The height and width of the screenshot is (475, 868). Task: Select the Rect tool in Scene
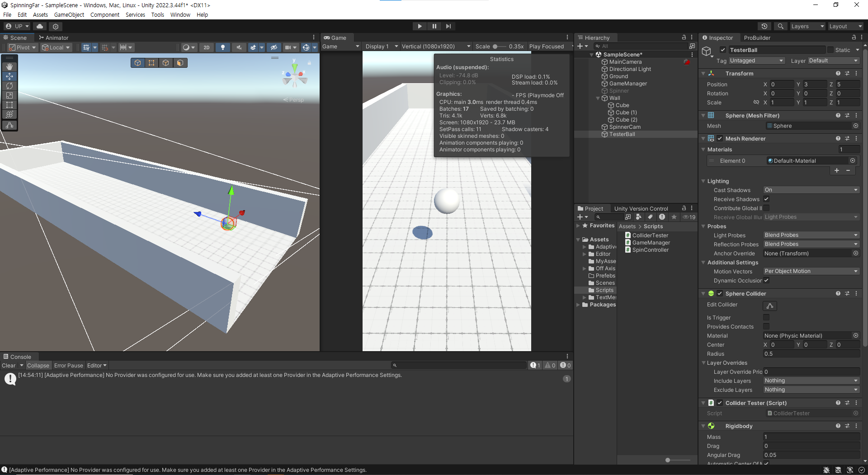pos(9,105)
